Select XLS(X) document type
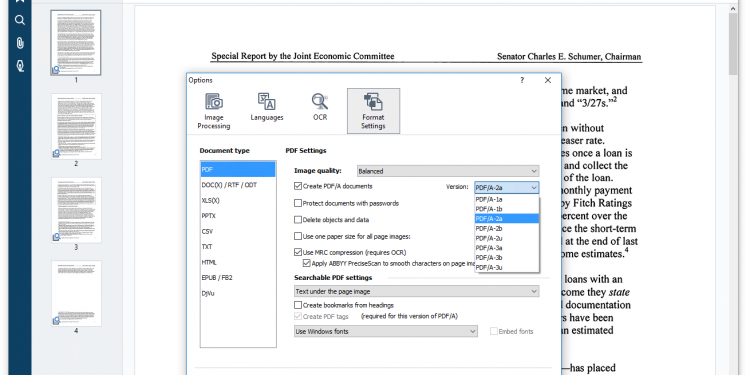 [x=238, y=200]
